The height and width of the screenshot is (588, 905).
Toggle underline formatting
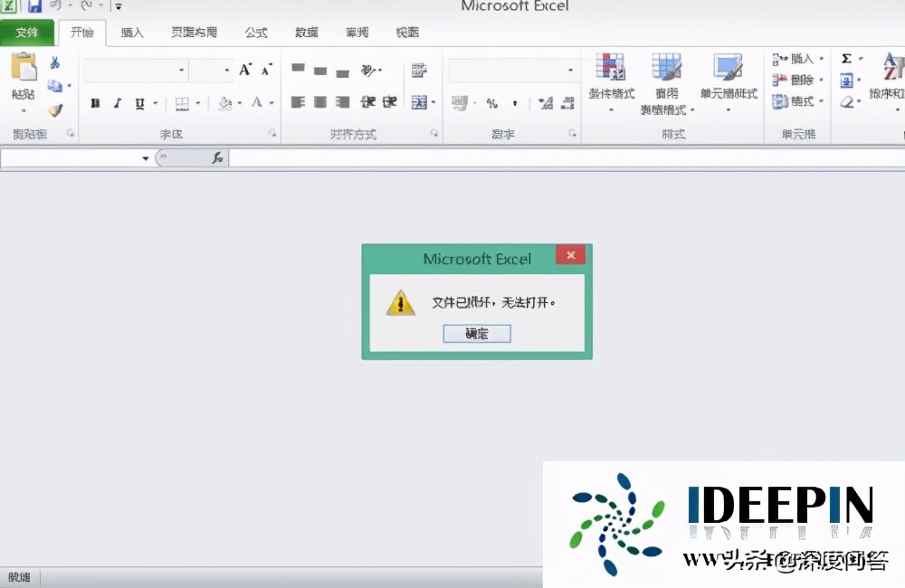coord(138,103)
